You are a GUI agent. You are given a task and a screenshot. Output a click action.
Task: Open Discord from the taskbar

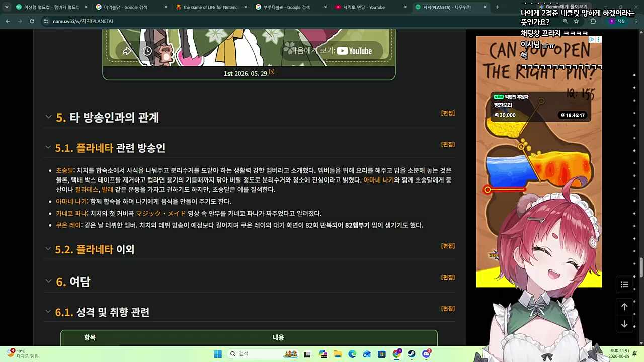tap(427, 354)
